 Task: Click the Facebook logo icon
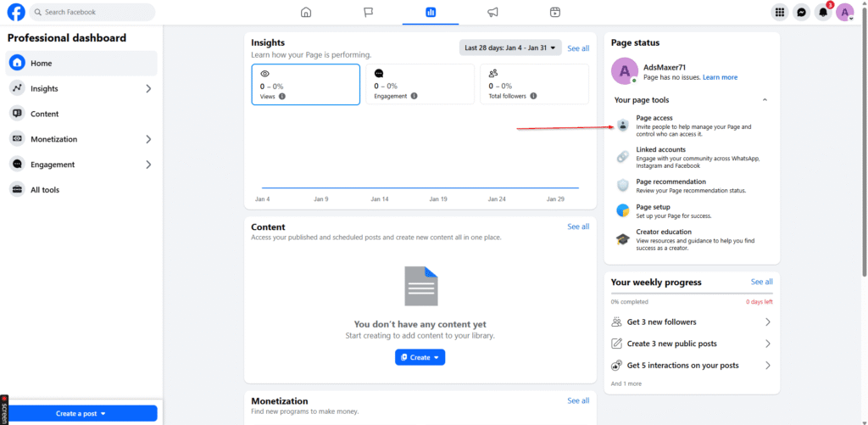16,12
